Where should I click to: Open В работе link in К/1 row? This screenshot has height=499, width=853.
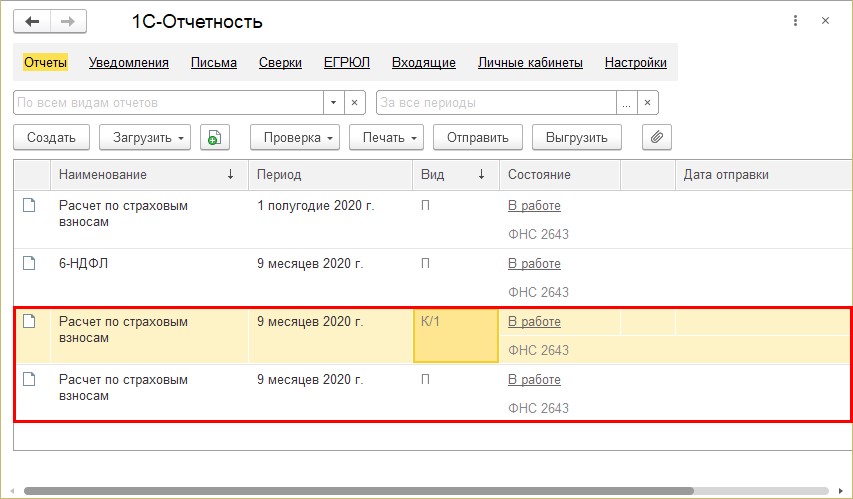point(534,322)
